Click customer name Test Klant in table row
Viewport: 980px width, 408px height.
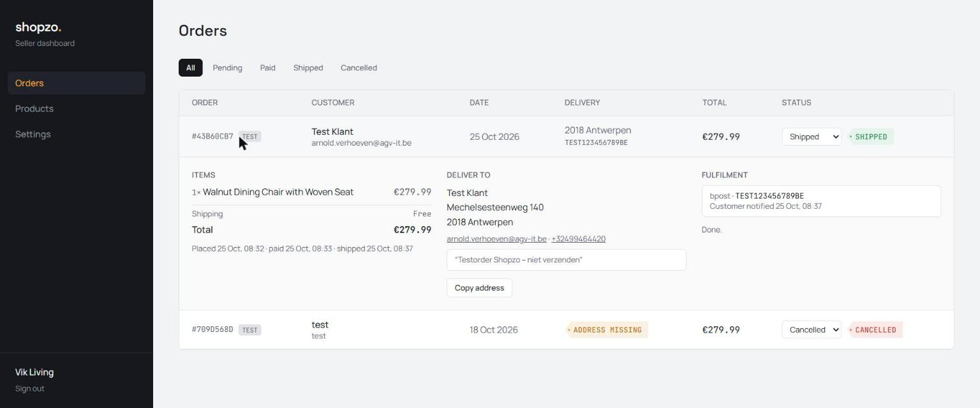pos(332,132)
